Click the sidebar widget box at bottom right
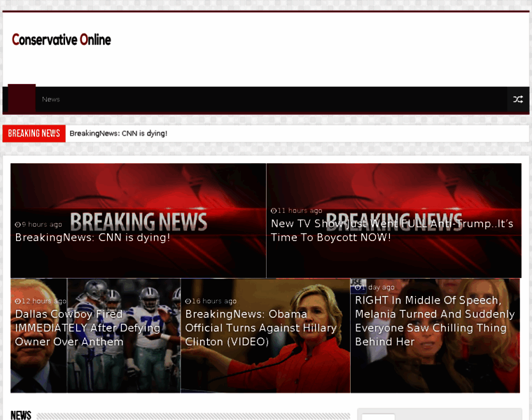 coord(440,415)
